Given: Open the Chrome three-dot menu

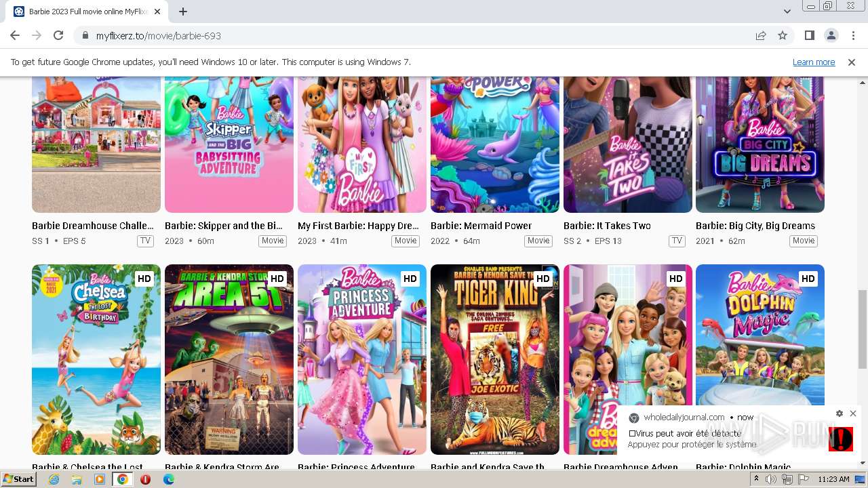Looking at the screenshot, I should [852, 35].
